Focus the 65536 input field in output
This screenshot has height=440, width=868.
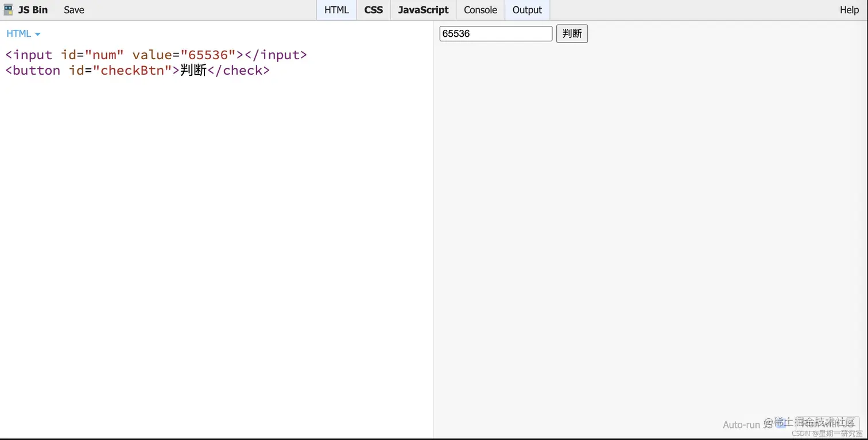point(496,34)
